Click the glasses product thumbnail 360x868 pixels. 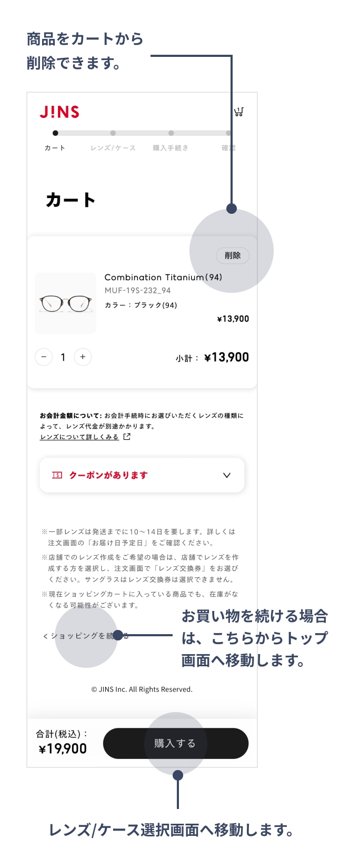pos(66,303)
